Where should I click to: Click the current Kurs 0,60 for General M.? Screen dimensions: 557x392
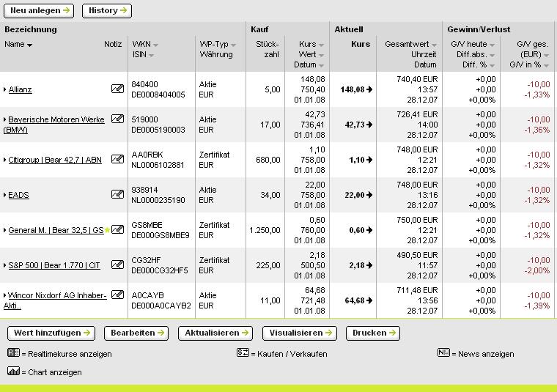point(357,230)
